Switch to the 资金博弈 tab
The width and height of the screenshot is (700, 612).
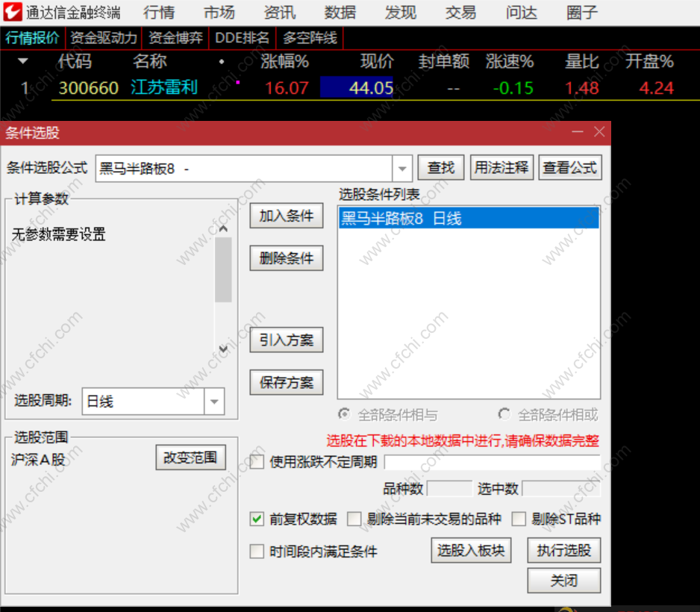tap(175, 38)
